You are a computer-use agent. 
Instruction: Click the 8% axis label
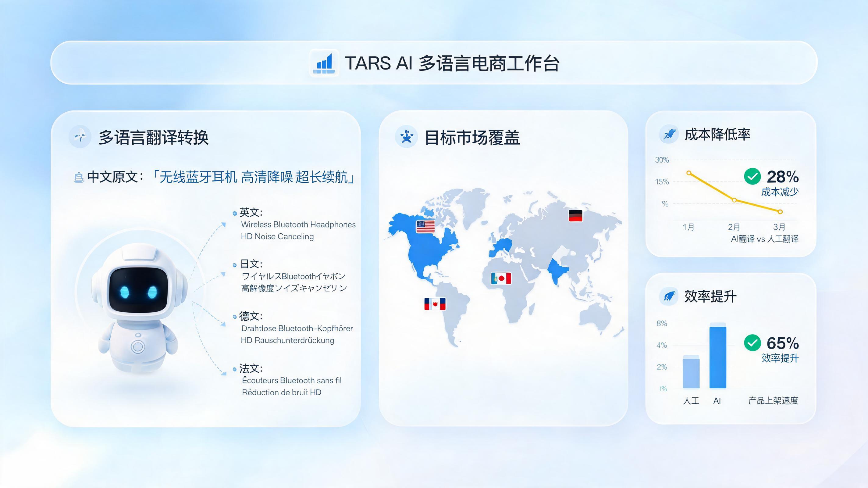tap(662, 323)
